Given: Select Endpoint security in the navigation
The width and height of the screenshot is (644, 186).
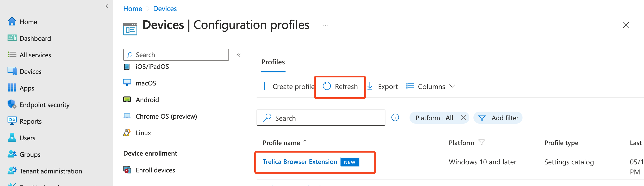Looking at the screenshot, I should coord(45,105).
